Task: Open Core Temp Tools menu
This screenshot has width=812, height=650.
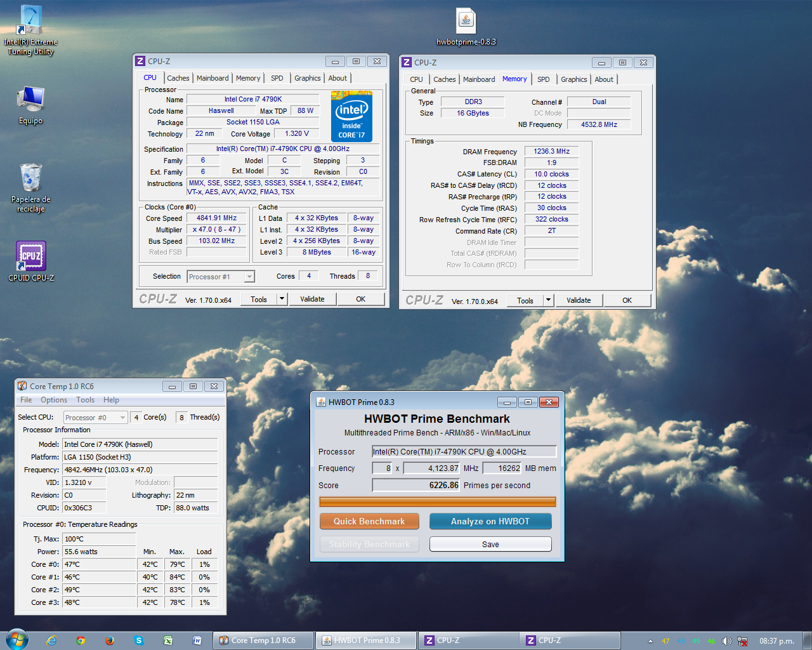Action: point(85,400)
